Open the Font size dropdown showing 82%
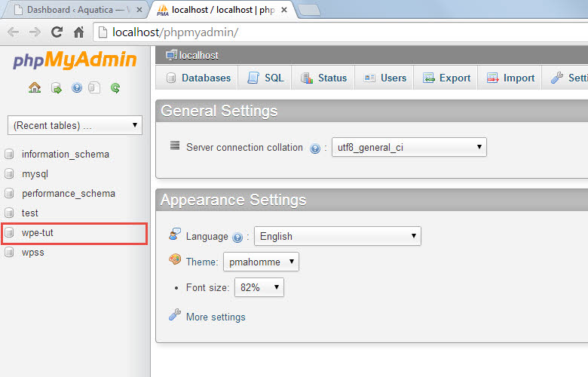The width and height of the screenshot is (588, 377). pos(259,287)
